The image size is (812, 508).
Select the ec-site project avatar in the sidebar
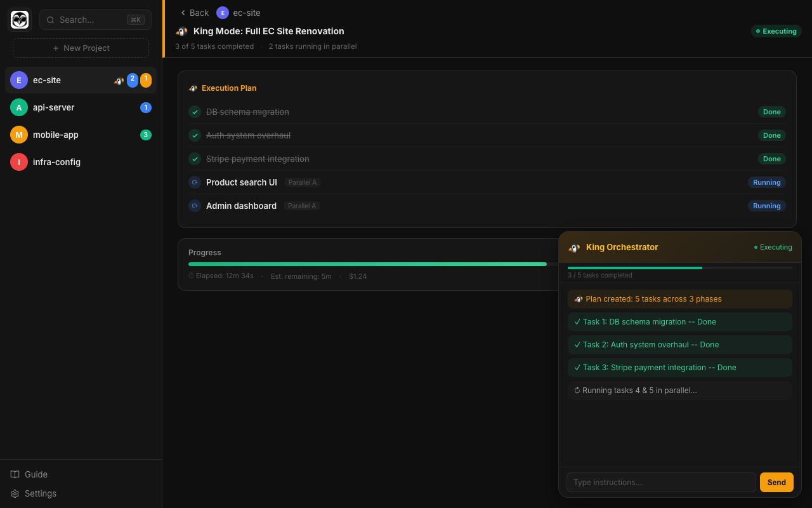point(18,80)
